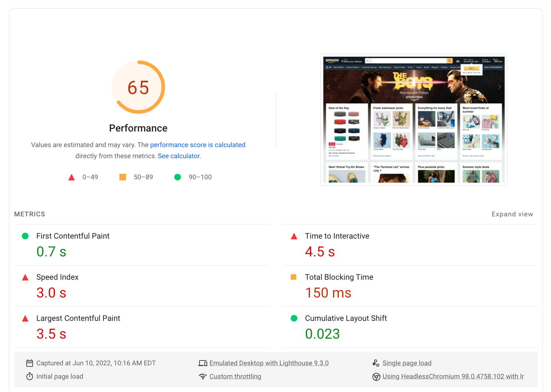Click the device icon beside Emulated Desktop
Viewport: 551px width, 392px height.
point(203,363)
